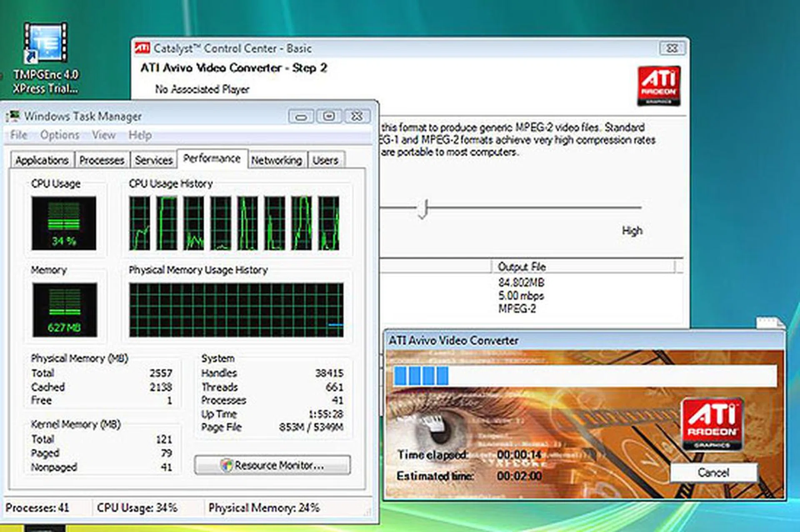Click the ATI Radeon logo in Avivo Converter dialog
The height and width of the screenshot is (532, 800).
click(712, 425)
